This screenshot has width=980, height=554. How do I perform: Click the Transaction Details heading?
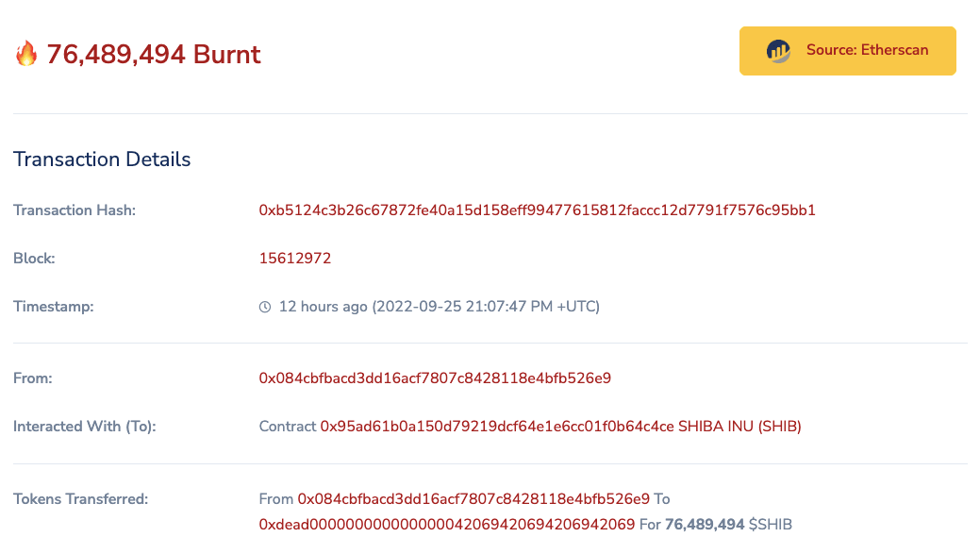(101, 159)
